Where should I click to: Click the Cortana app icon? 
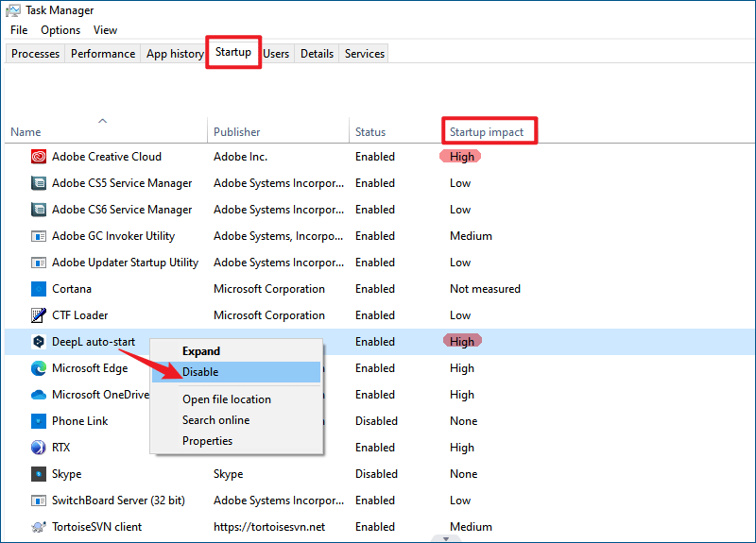(39, 289)
